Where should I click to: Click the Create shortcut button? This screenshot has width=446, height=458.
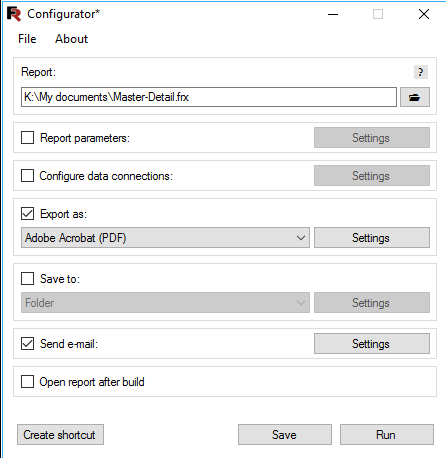pyautogui.click(x=60, y=435)
